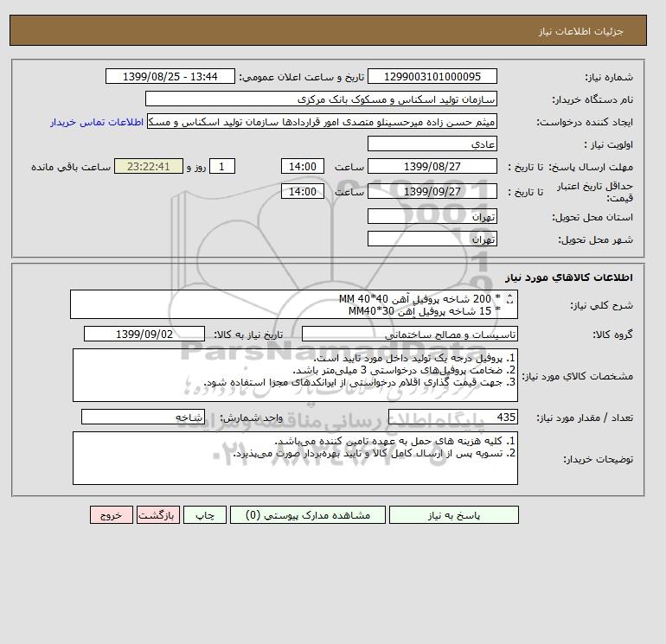666x644 pixels.
Task: Open 'مشاهده مدارک پیوستی (0)' button
Action: point(308,515)
